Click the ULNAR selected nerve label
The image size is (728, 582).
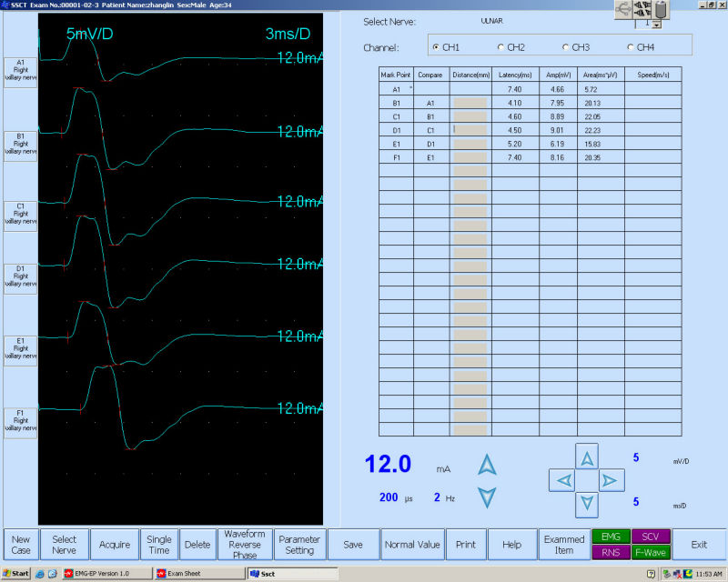pos(491,21)
